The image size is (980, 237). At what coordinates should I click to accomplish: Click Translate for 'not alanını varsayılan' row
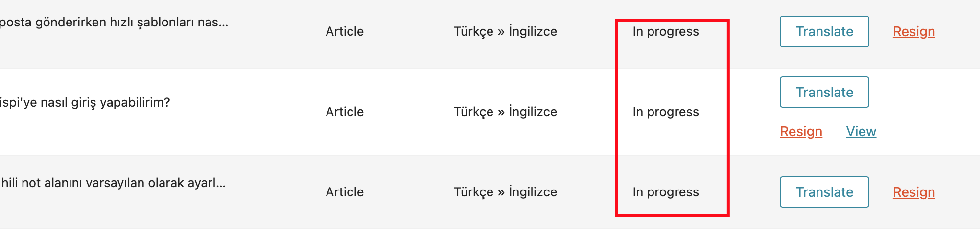(x=824, y=192)
